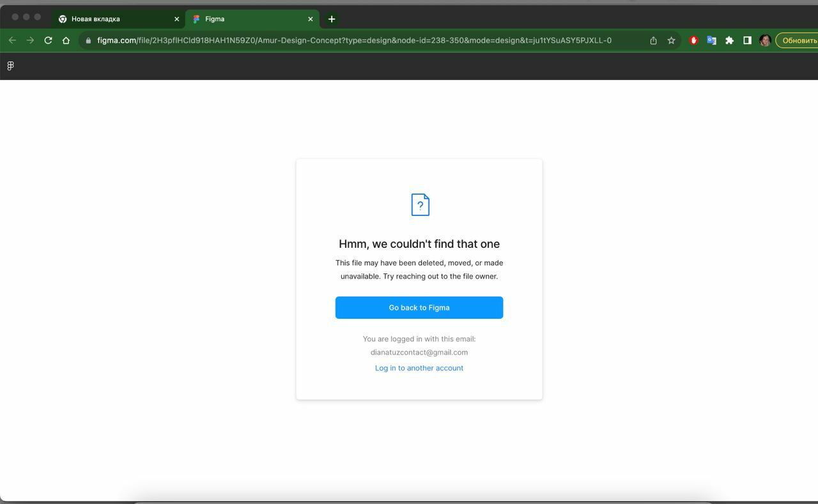
Task: Open the red ad blocker extension
Action: point(693,40)
